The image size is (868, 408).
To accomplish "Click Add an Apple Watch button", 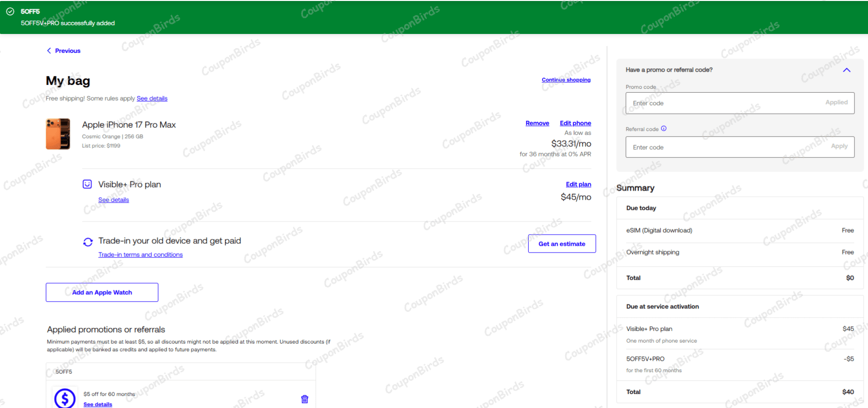I will tap(102, 292).
